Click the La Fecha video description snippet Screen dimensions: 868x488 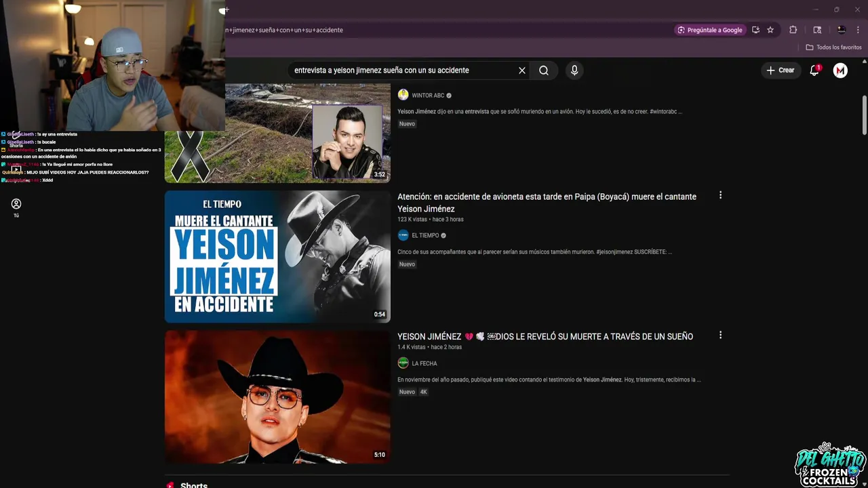[x=549, y=380]
